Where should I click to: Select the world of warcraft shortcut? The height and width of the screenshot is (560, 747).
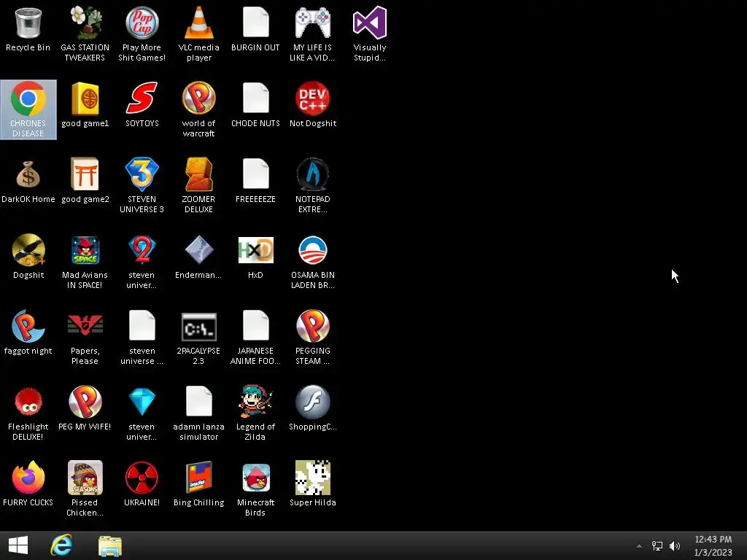[x=198, y=98]
